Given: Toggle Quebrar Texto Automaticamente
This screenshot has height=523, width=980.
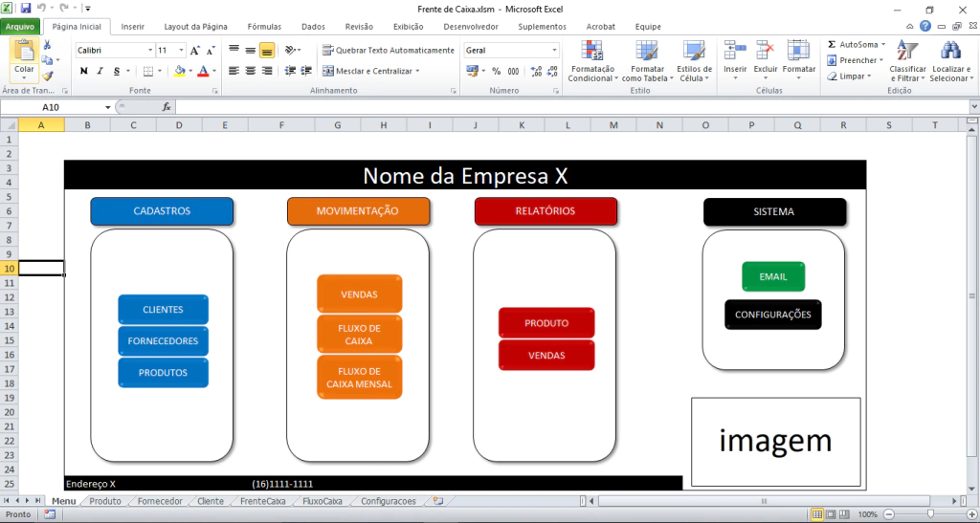Looking at the screenshot, I should coord(388,50).
